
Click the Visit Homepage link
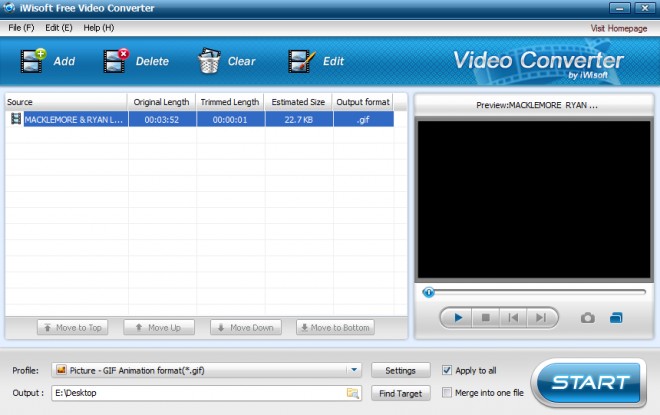619,28
